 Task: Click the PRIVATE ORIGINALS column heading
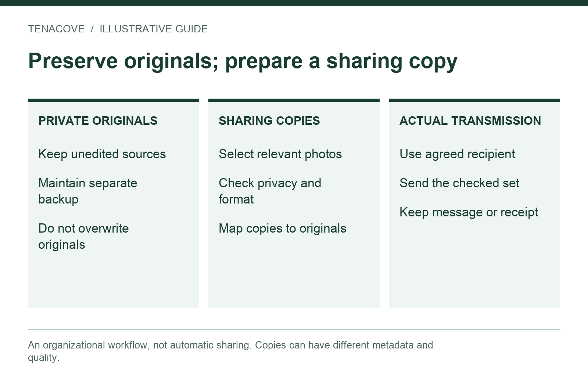click(98, 121)
